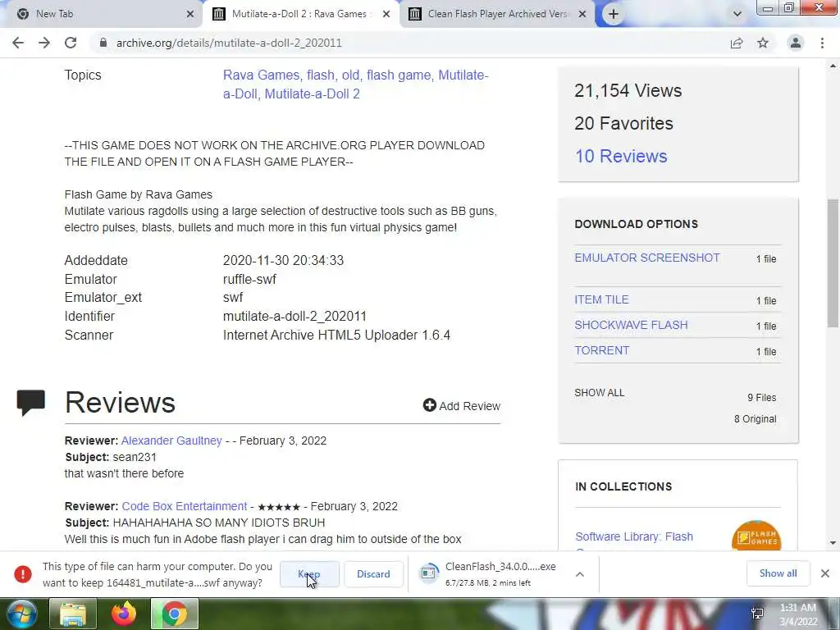
Task: Open the 10 Reviews link
Action: 621,156
